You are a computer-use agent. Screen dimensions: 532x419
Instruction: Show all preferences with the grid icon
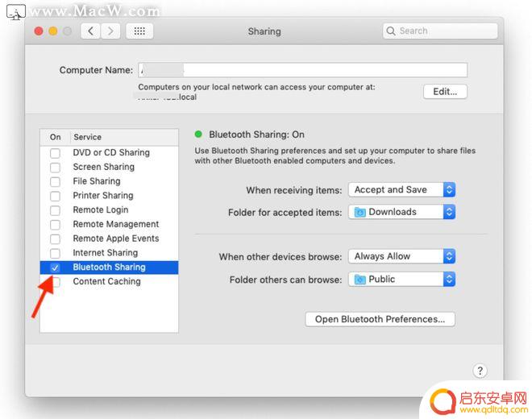(139, 31)
